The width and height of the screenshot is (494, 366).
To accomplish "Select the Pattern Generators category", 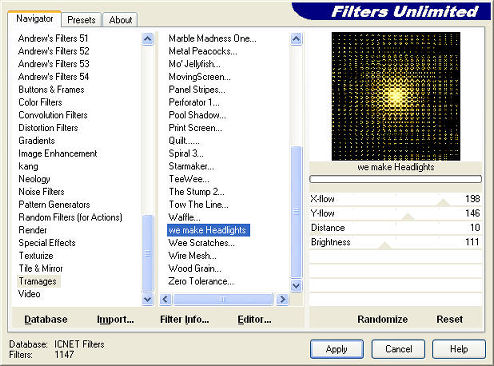I will [54, 204].
